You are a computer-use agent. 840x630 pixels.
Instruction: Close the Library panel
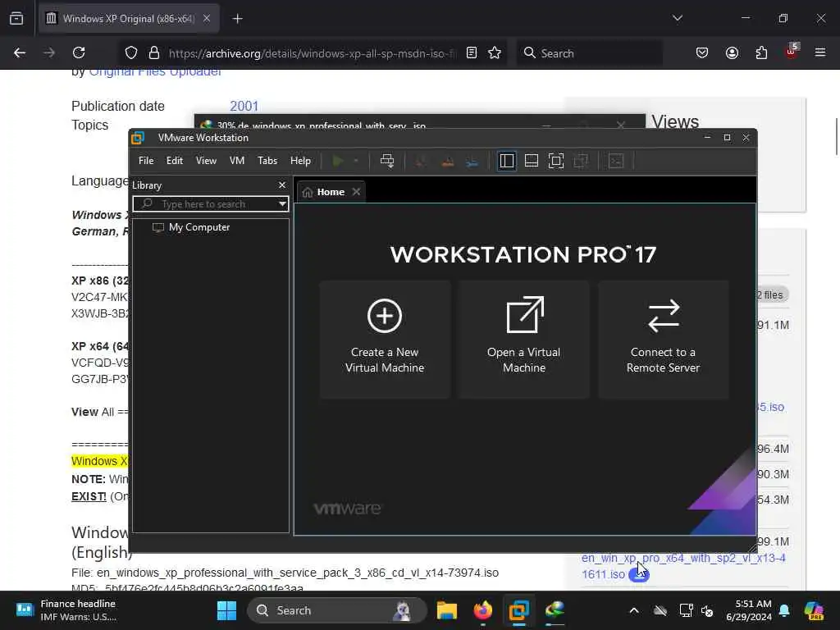pyautogui.click(x=282, y=185)
